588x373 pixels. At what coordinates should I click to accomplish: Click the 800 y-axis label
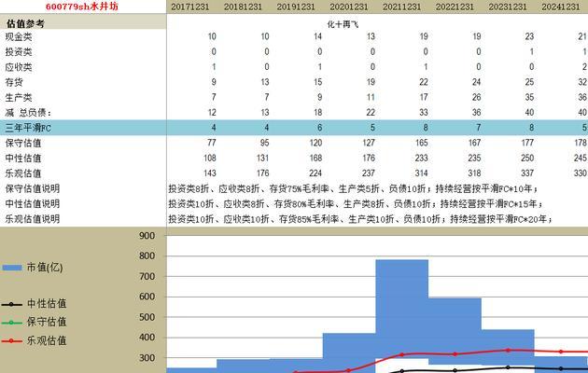click(x=147, y=256)
